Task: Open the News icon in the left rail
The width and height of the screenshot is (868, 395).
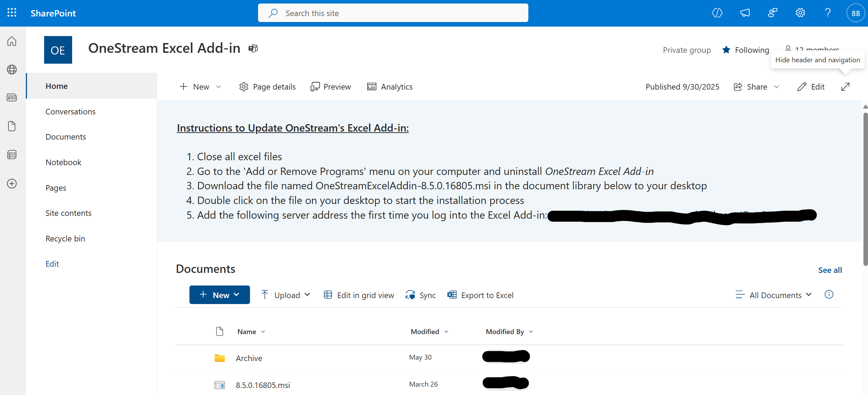Action: click(12, 98)
